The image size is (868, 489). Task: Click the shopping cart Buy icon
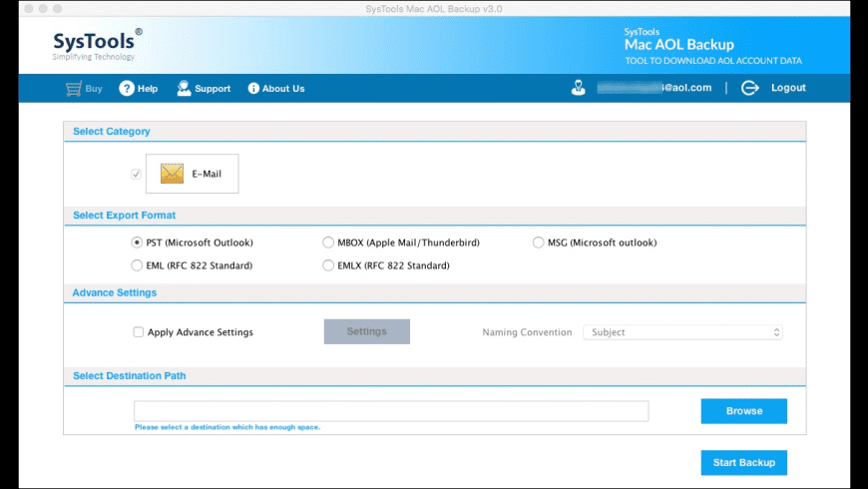click(73, 89)
